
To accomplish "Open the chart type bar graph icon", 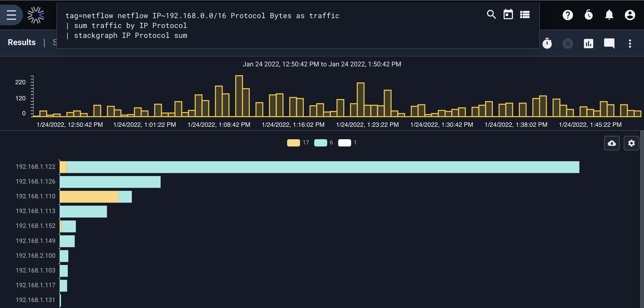I will 588,43.
